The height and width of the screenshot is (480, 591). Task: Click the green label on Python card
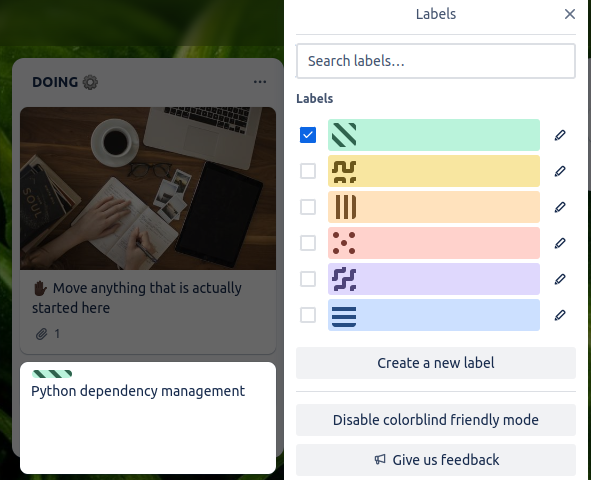point(52,374)
